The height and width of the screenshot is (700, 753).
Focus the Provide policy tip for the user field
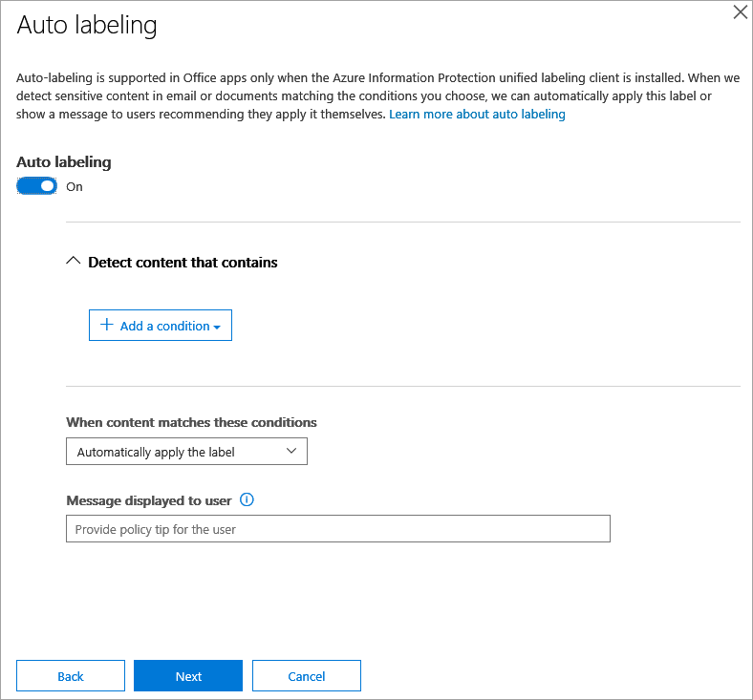pos(338,529)
